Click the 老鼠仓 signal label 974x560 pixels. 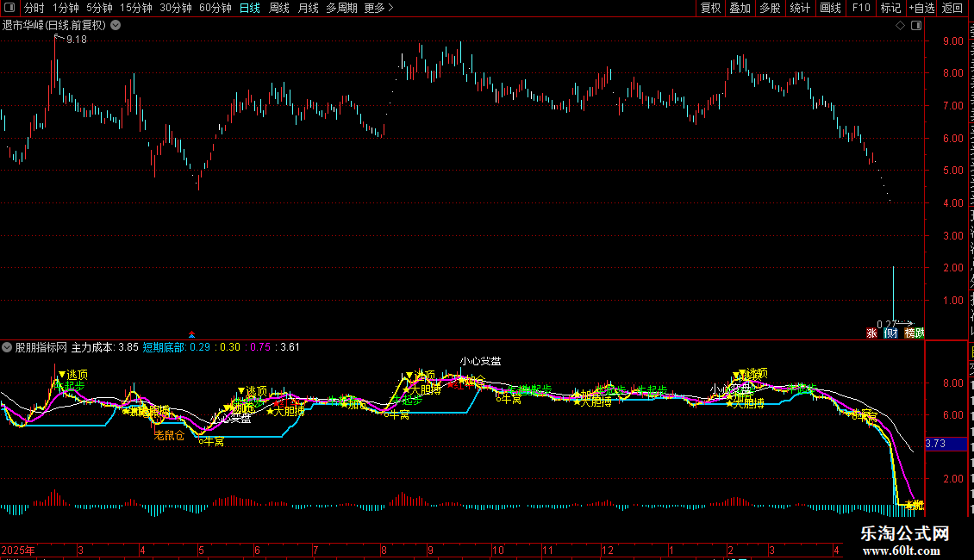[169, 436]
